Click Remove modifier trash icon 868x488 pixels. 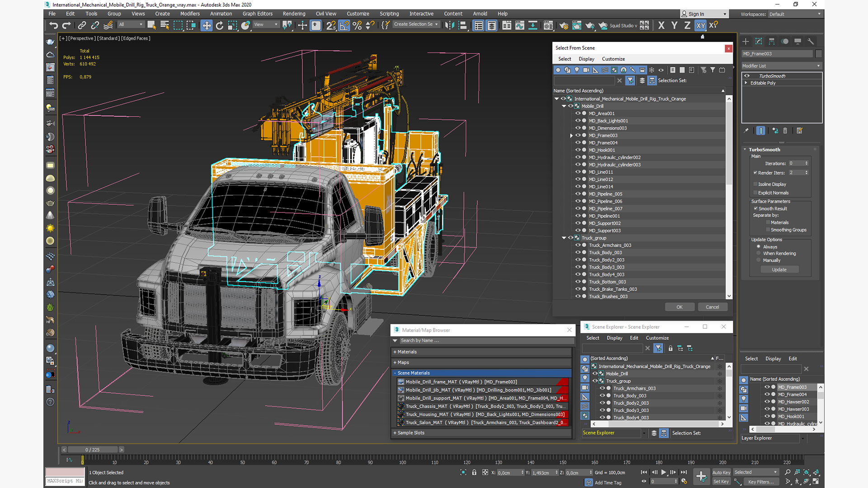point(785,131)
